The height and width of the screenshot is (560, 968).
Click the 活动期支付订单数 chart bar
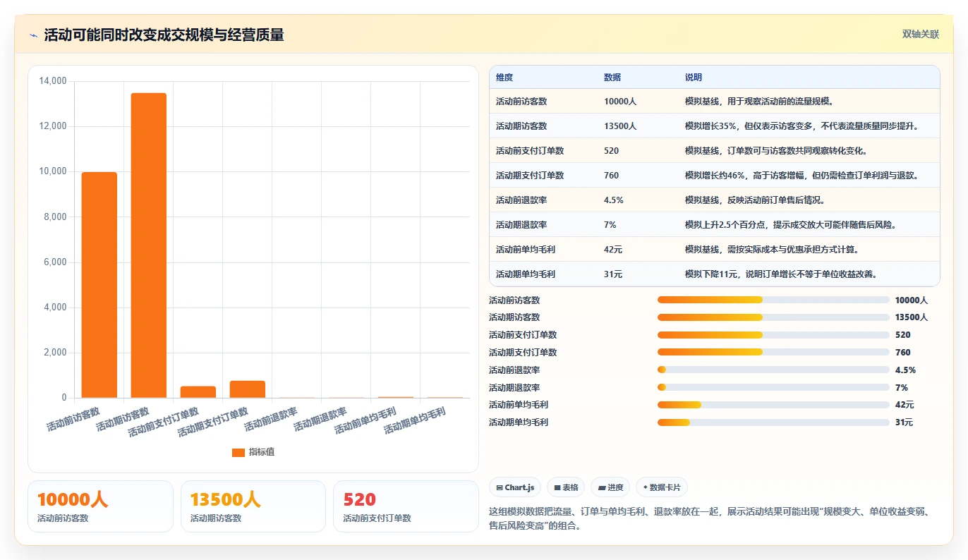pyautogui.click(x=248, y=389)
